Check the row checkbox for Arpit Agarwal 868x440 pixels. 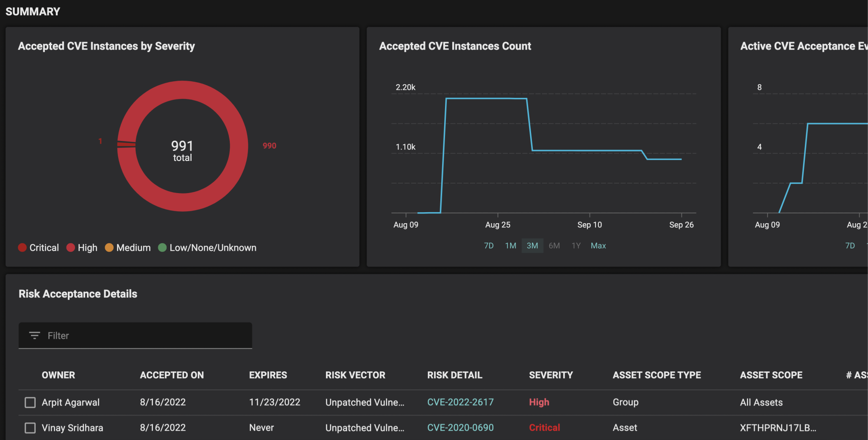pos(30,402)
